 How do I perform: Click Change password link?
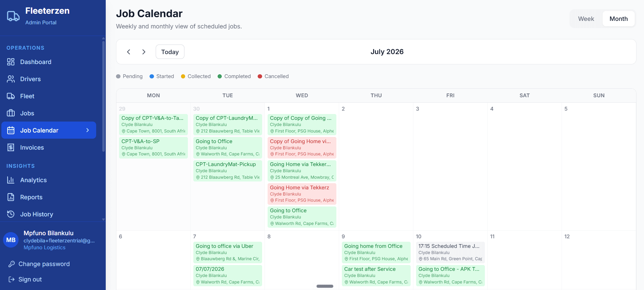pyautogui.click(x=44, y=264)
